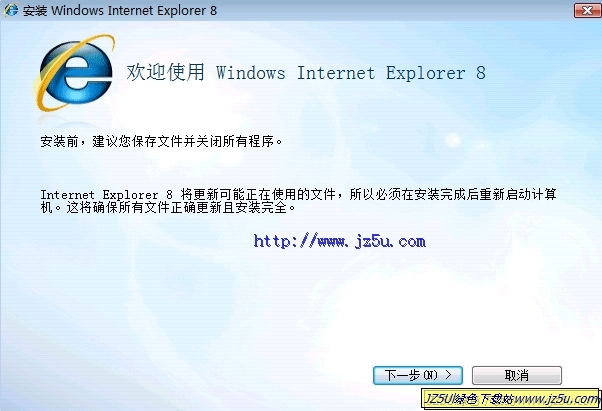Proceed with the 下一步(N) button

pos(418,375)
